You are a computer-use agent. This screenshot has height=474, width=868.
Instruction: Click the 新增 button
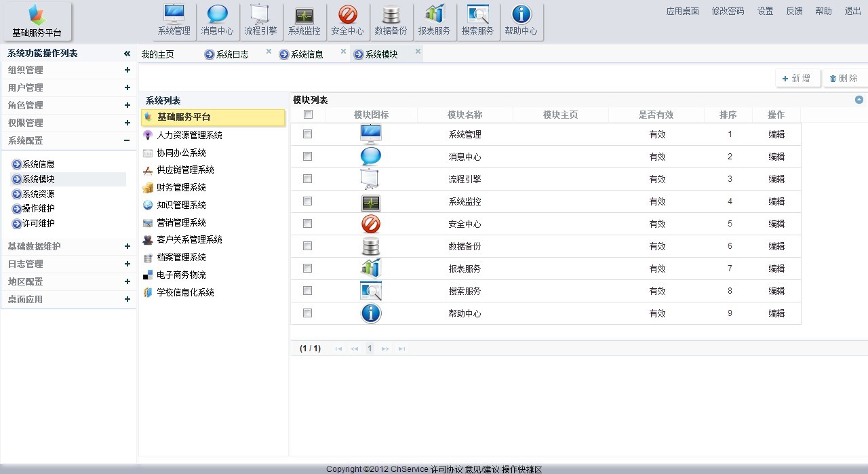[x=797, y=79]
